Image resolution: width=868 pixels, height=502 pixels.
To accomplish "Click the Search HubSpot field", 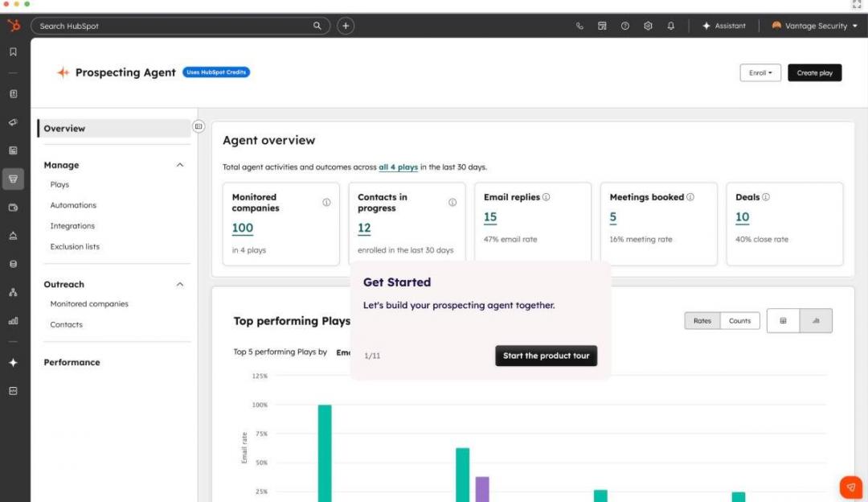I will click(181, 26).
